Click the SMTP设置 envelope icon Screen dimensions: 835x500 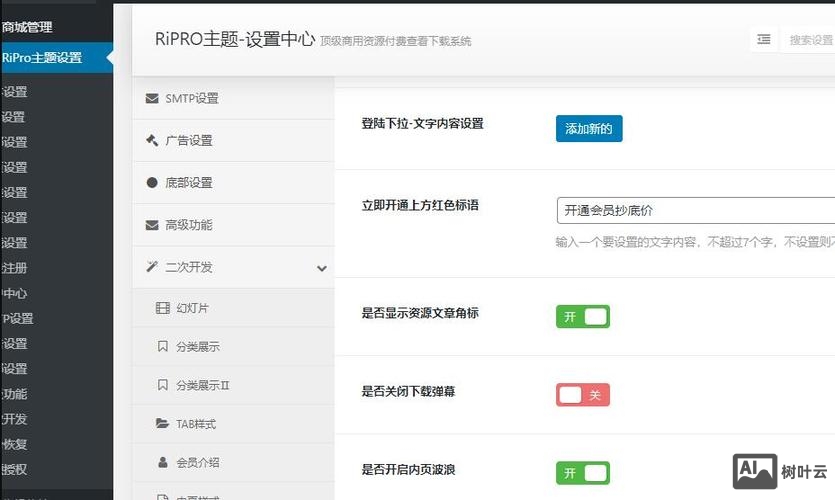click(x=152, y=99)
